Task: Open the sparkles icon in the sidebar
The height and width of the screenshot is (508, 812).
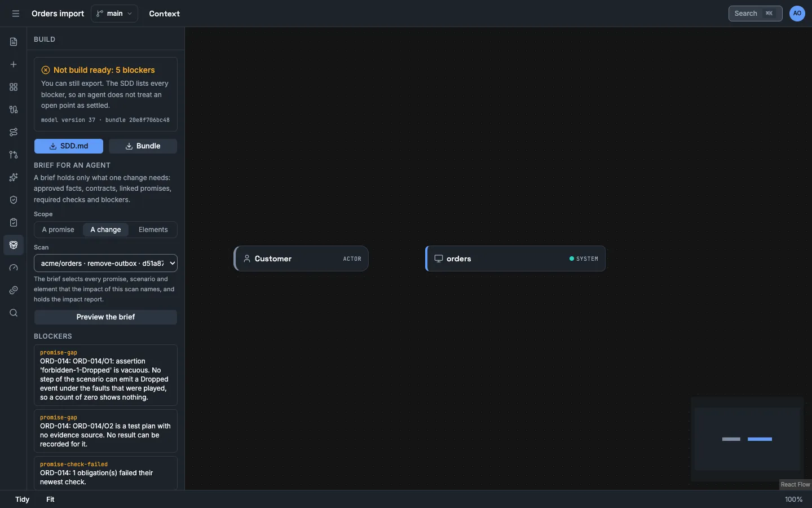Action: (x=14, y=177)
